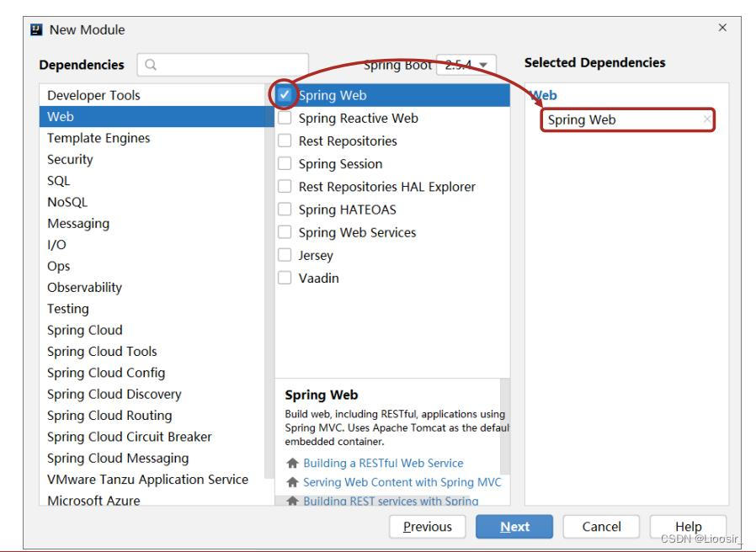Viewport: 756px width, 552px height.
Task: Tick the Spring Session checkbox
Action: [285, 163]
